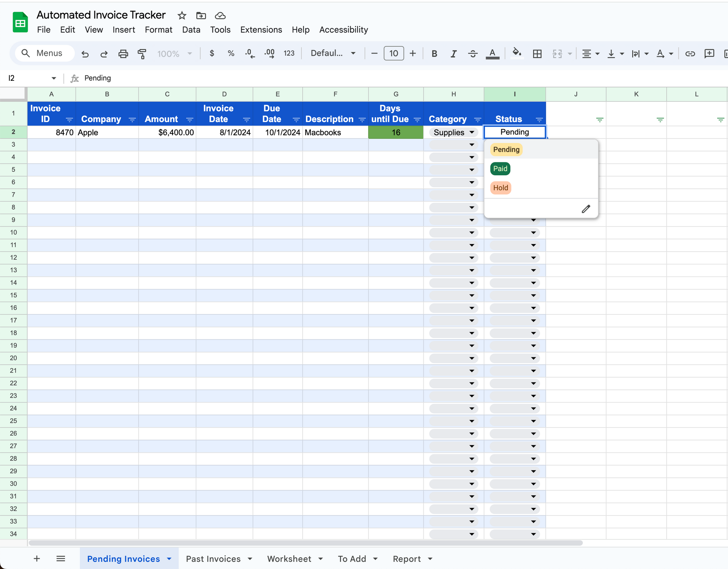Toggle italic formatting

coord(453,53)
